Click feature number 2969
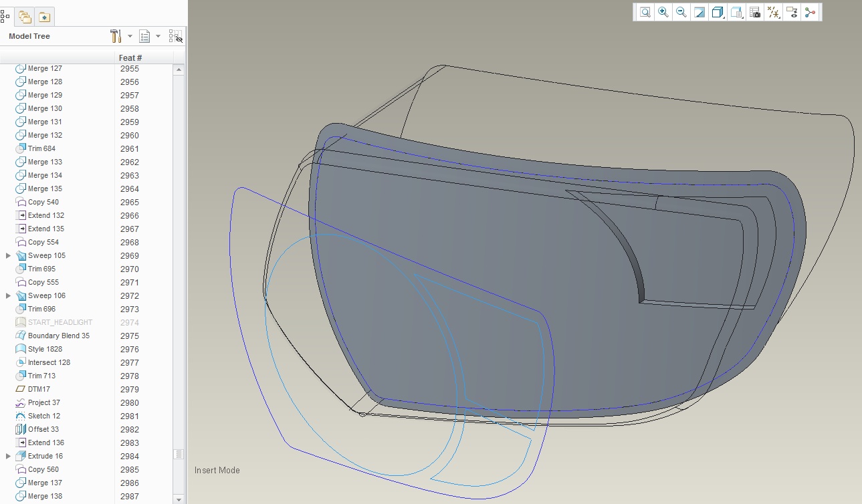This screenshot has width=862, height=504. click(130, 255)
